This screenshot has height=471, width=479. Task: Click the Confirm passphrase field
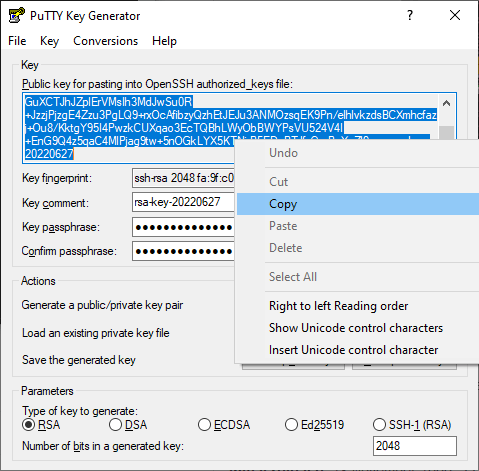coord(183,251)
